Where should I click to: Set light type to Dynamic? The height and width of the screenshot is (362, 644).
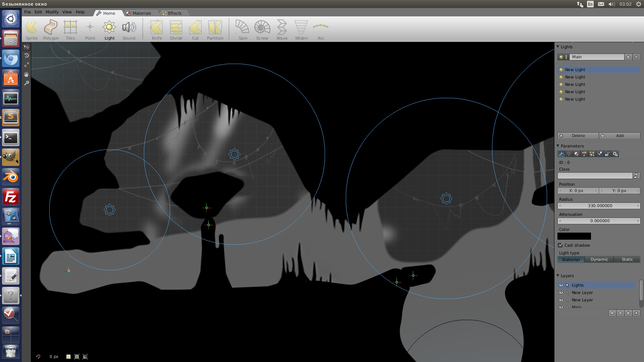pos(599,259)
